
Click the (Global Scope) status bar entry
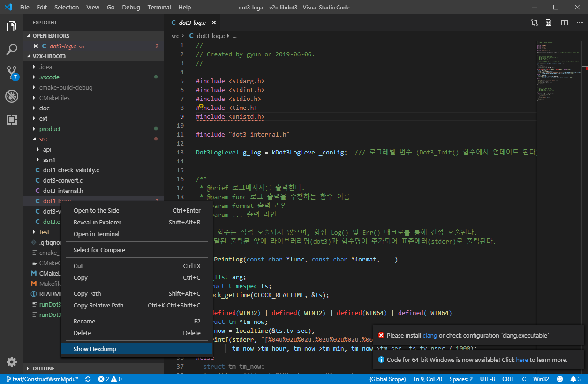point(387,379)
